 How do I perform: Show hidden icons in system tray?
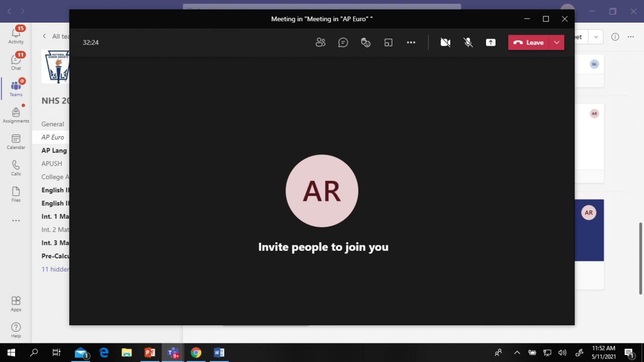click(x=517, y=352)
